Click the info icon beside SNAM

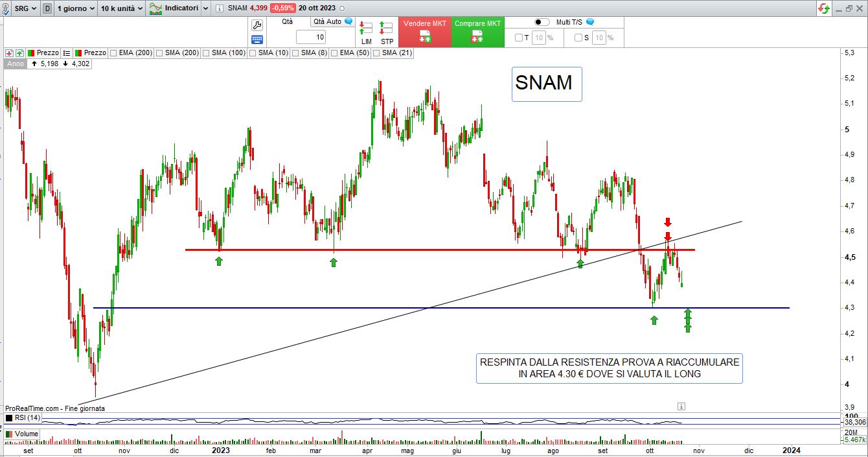(220, 8)
